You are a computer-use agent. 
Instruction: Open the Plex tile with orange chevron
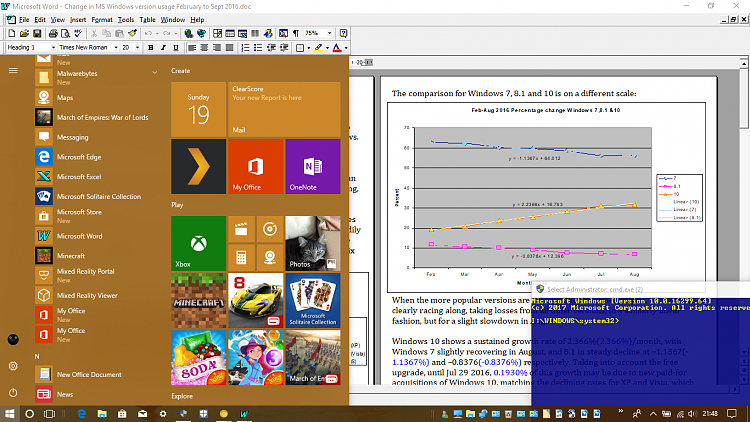(x=199, y=167)
